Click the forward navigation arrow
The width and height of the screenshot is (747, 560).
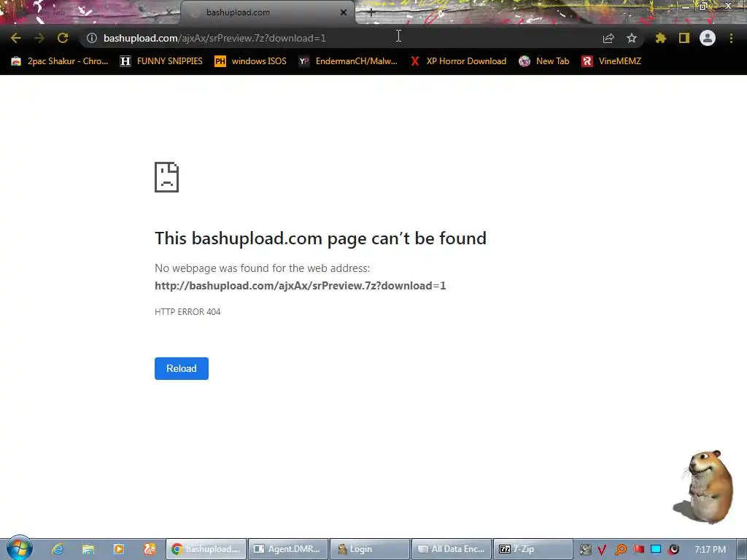pos(39,38)
